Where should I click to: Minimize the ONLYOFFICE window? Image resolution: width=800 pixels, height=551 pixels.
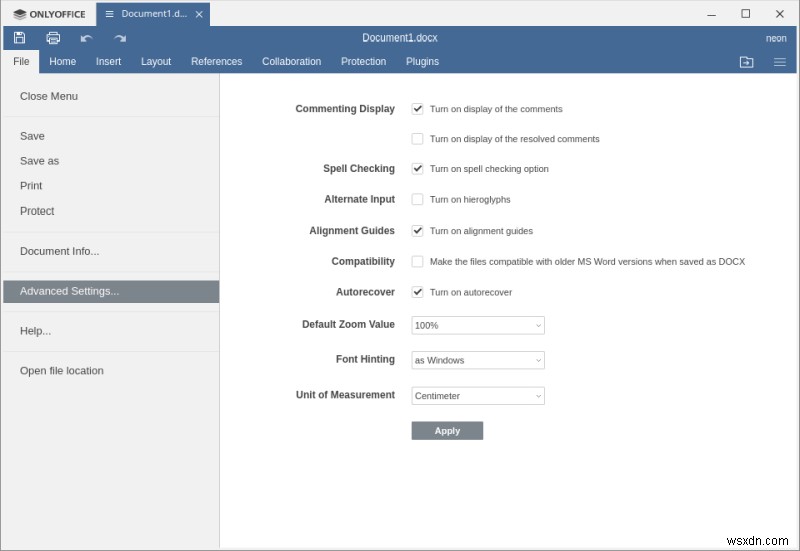(x=712, y=14)
